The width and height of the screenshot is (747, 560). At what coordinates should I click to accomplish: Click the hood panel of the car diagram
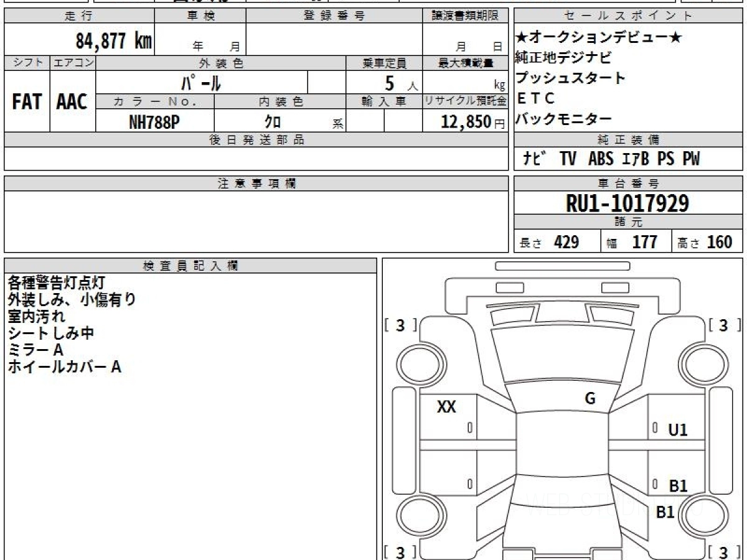click(x=561, y=355)
